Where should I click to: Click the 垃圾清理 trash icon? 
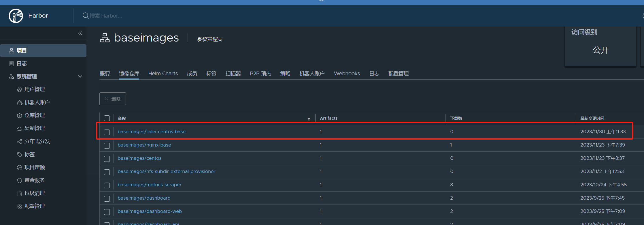click(20, 194)
